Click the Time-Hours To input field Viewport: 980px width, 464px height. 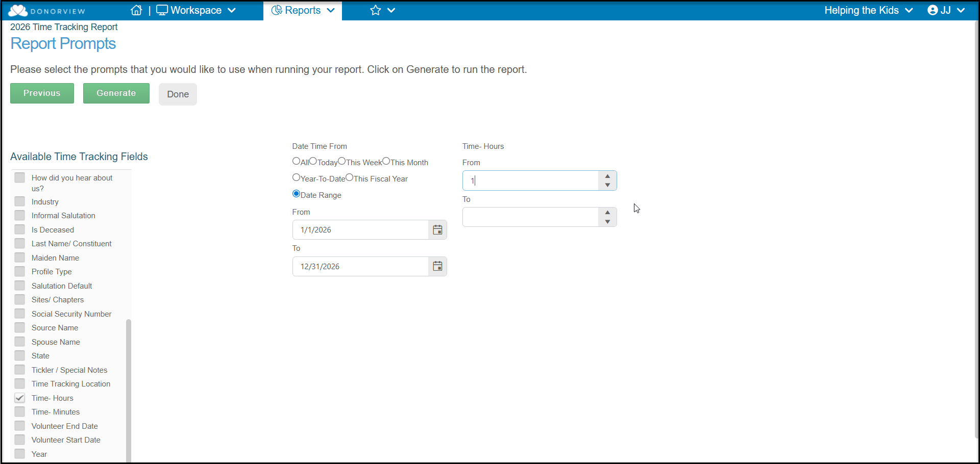(x=530, y=217)
